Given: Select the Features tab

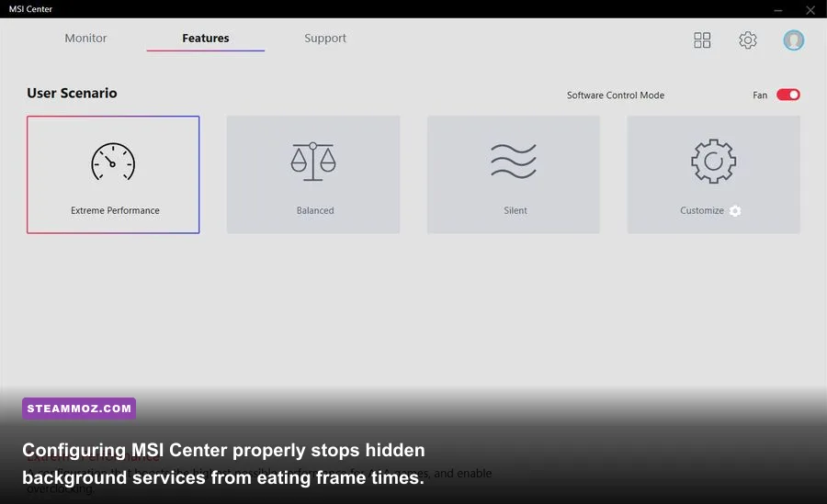Looking at the screenshot, I should coord(206,38).
